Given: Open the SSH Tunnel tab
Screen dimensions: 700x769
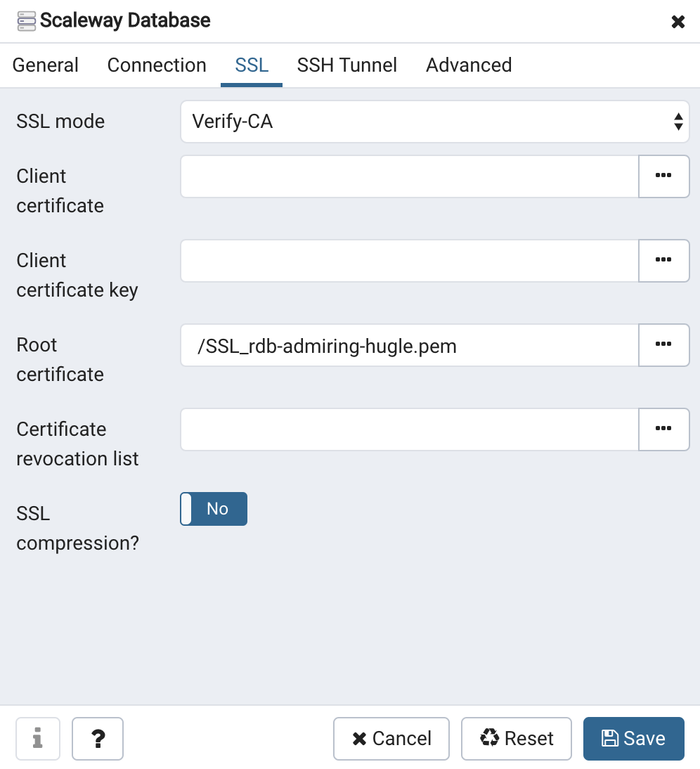Looking at the screenshot, I should click(x=347, y=65).
